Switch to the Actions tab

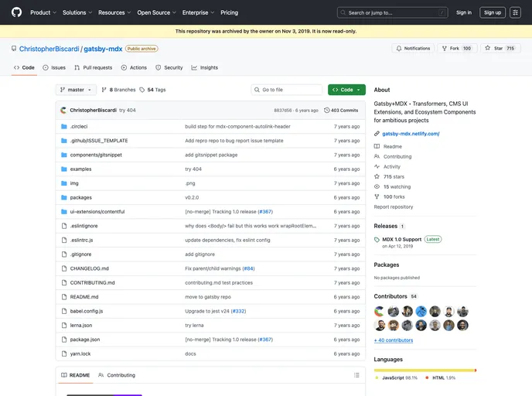[x=134, y=67]
